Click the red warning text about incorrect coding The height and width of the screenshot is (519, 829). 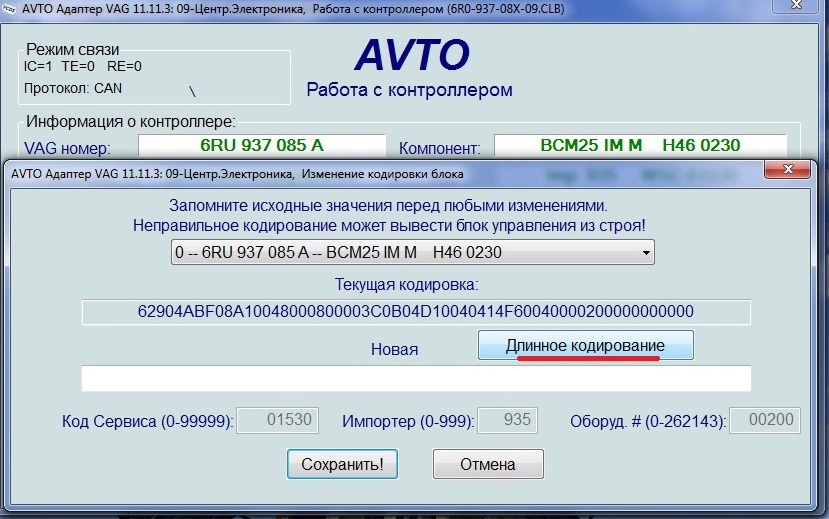(389, 226)
